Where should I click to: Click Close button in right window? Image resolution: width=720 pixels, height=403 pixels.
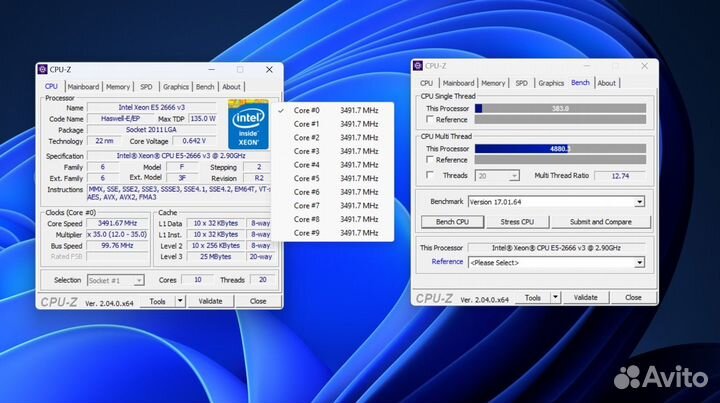[633, 297]
